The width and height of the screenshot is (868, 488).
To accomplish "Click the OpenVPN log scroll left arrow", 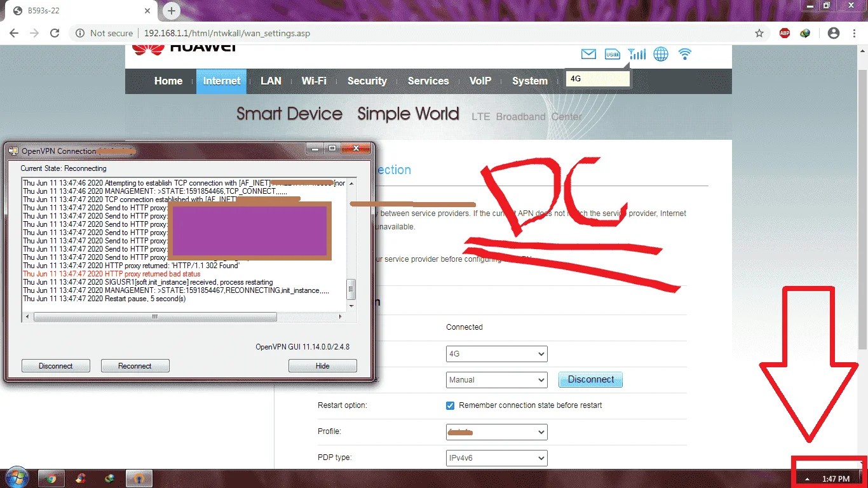I will [27, 316].
